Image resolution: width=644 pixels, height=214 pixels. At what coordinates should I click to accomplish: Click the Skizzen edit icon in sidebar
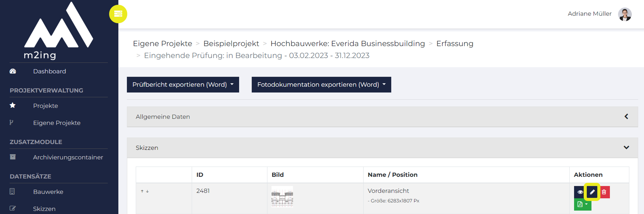[x=12, y=208]
